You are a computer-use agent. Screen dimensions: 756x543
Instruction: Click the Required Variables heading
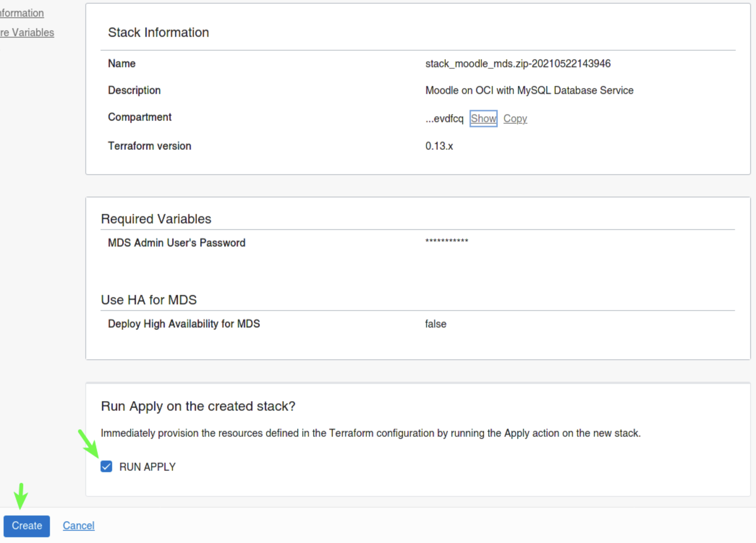coord(156,219)
